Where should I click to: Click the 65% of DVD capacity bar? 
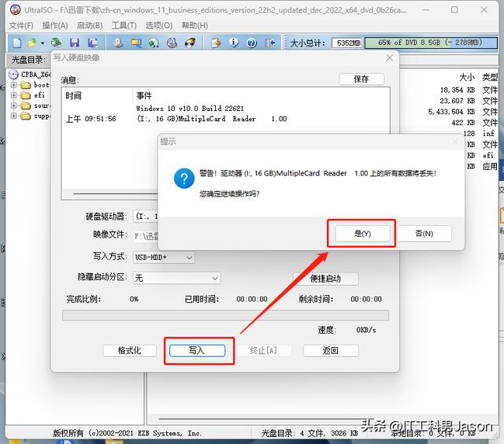431,43
